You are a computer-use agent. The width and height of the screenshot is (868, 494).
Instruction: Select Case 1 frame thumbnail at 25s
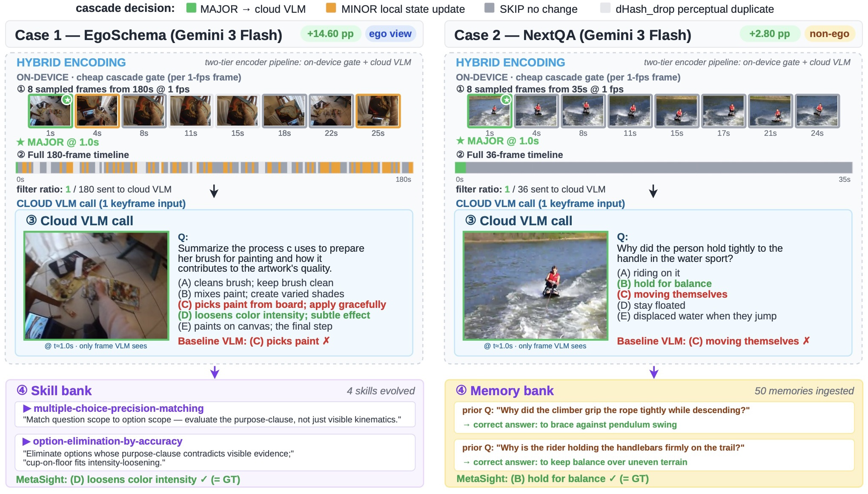378,111
